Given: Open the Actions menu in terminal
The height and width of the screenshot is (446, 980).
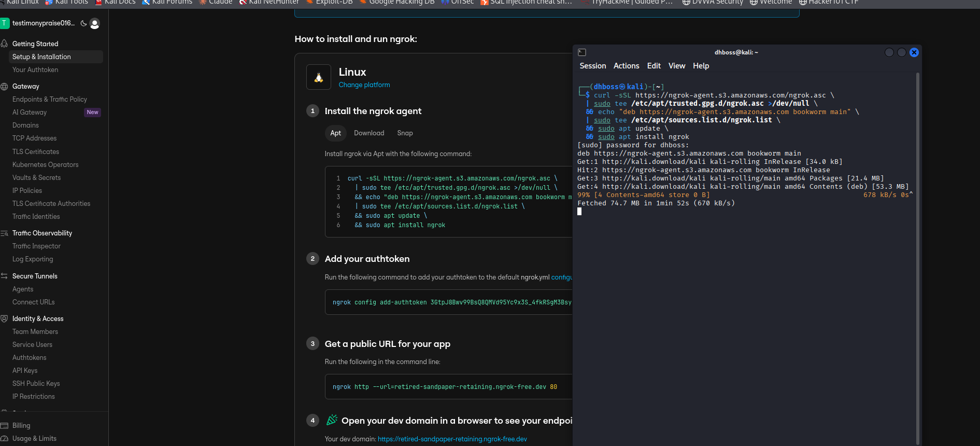Looking at the screenshot, I should [x=627, y=66].
